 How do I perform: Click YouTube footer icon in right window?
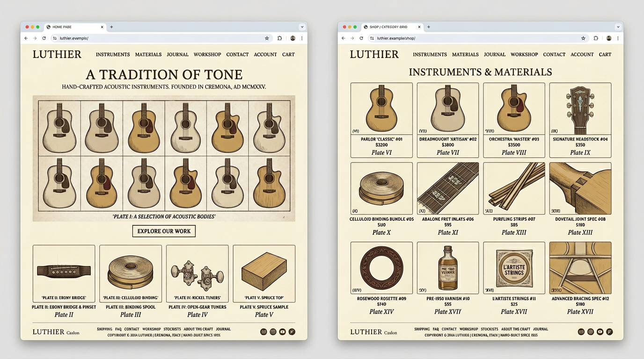600,332
